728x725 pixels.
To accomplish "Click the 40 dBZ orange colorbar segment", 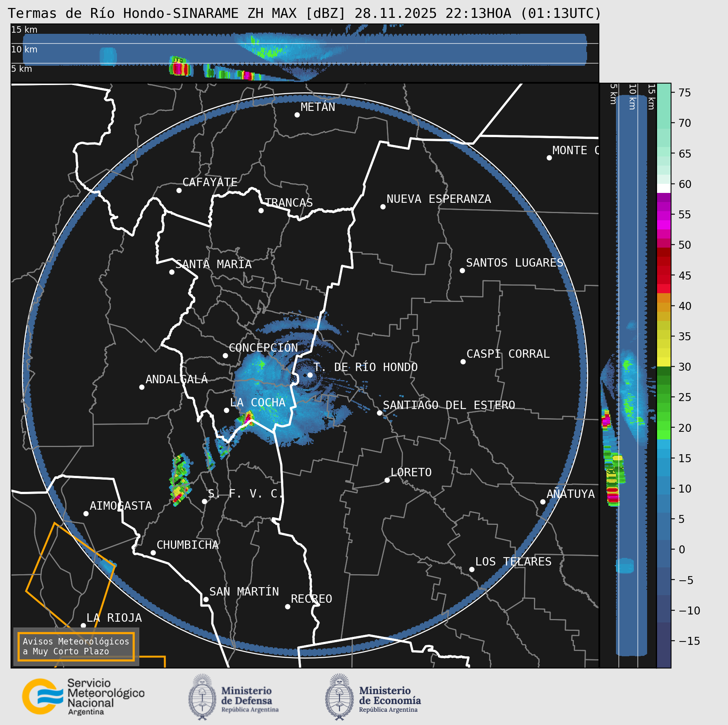I will 664,307.
